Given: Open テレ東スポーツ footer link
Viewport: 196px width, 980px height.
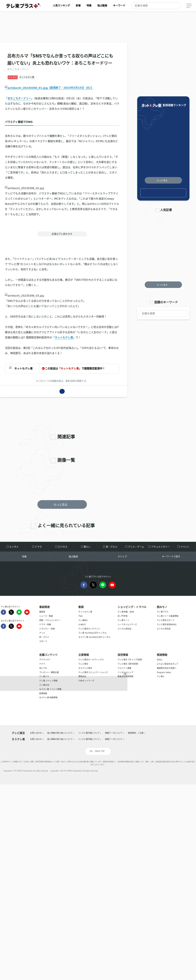Looking at the screenshot, I should pyautogui.click(x=166, y=620).
